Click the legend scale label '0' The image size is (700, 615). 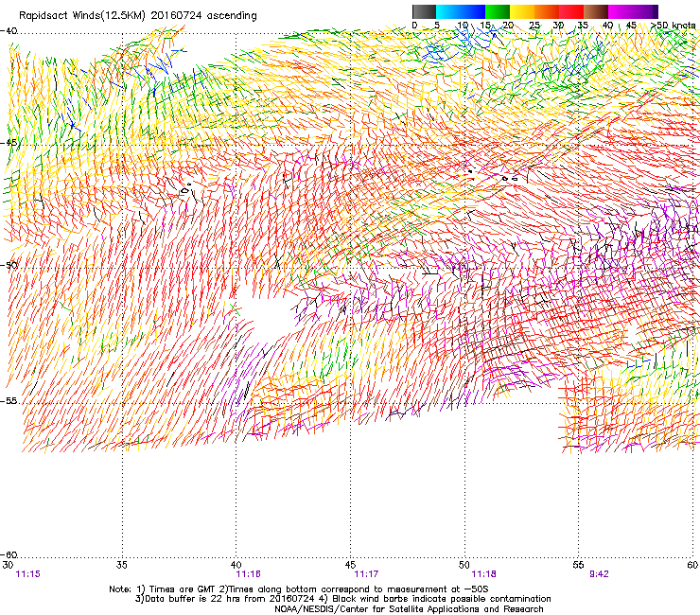(x=414, y=26)
